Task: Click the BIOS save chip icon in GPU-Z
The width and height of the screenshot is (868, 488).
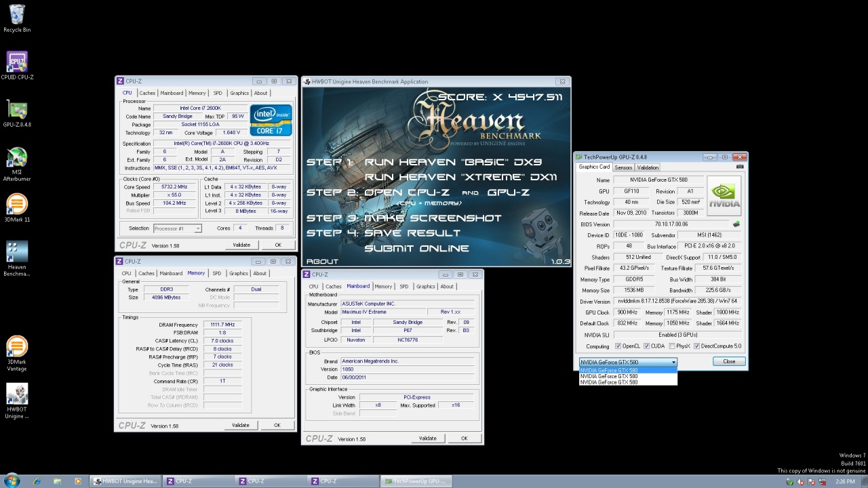Action: click(x=736, y=224)
